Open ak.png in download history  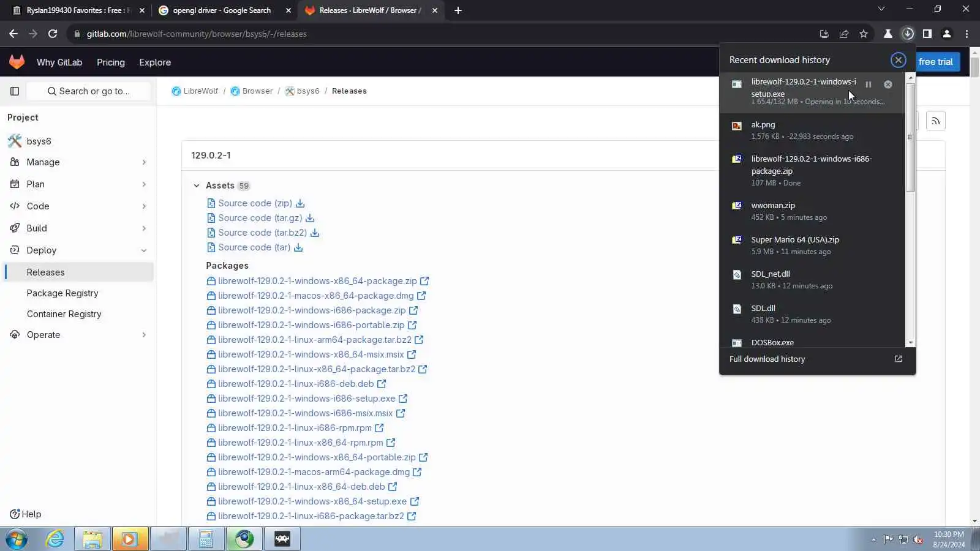coord(812,130)
